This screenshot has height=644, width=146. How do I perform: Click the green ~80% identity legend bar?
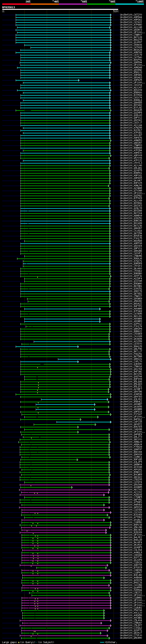101,4
